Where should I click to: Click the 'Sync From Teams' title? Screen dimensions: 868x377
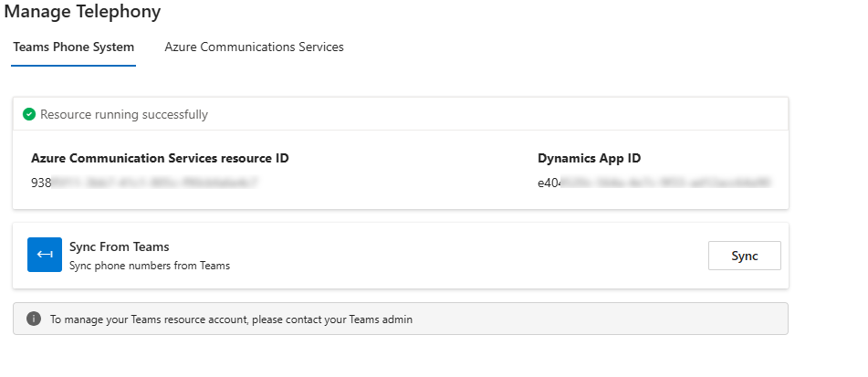[x=119, y=246]
